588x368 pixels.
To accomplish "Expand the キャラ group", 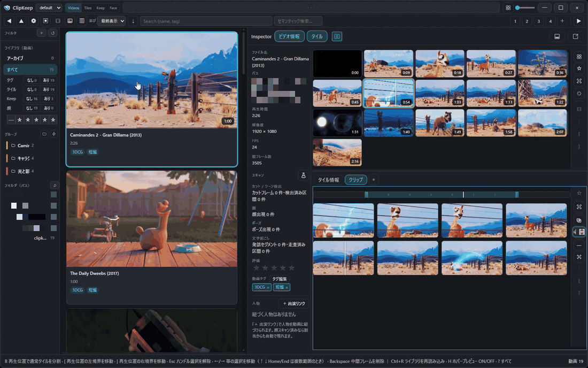I will 23,158.
